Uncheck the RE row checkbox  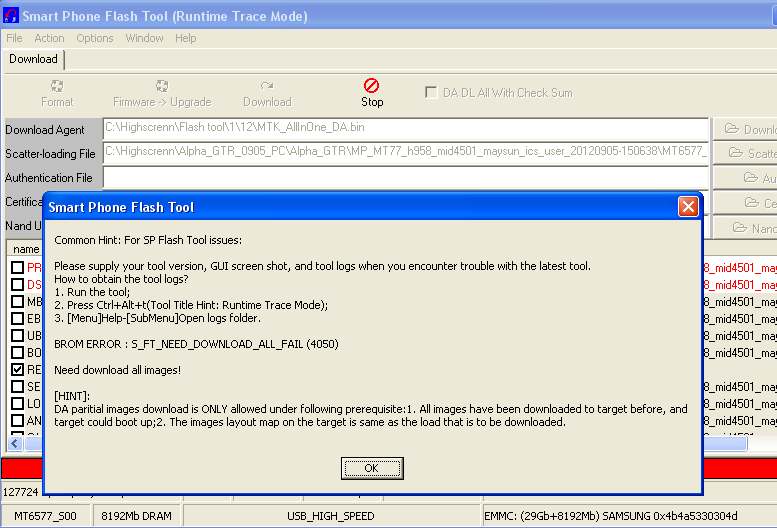click(17, 370)
